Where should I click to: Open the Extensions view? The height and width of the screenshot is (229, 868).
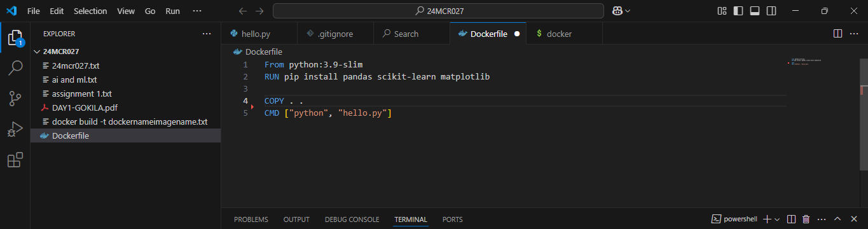click(15, 160)
